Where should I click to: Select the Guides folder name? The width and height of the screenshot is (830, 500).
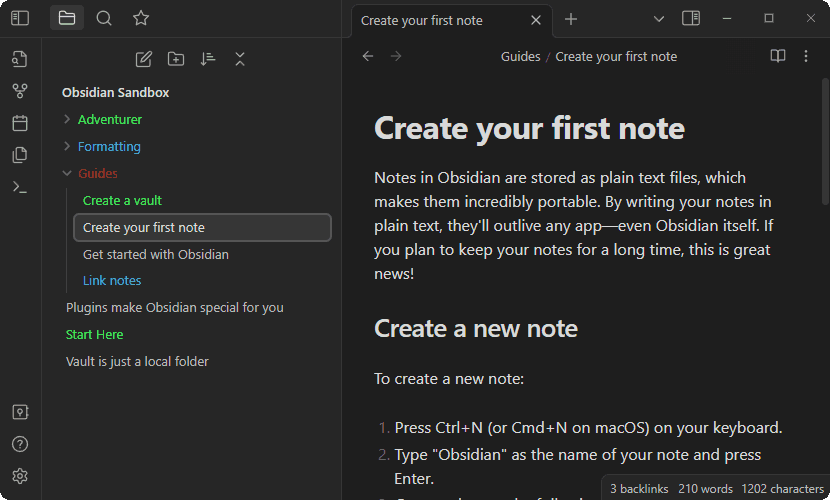tap(98, 174)
